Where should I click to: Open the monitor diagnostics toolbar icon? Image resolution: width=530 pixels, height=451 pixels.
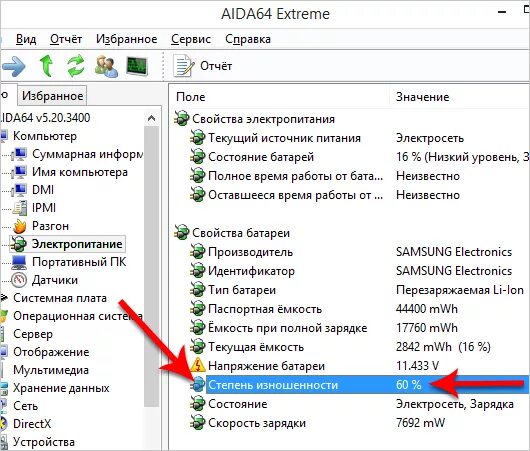(137, 66)
